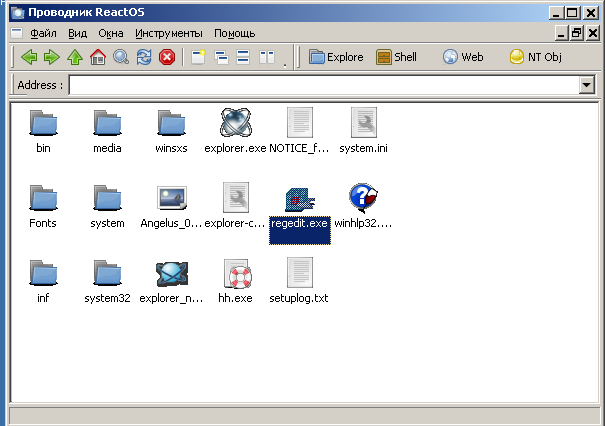The image size is (605, 426).
Task: Select the setuplog.txt file
Action: [299, 282]
